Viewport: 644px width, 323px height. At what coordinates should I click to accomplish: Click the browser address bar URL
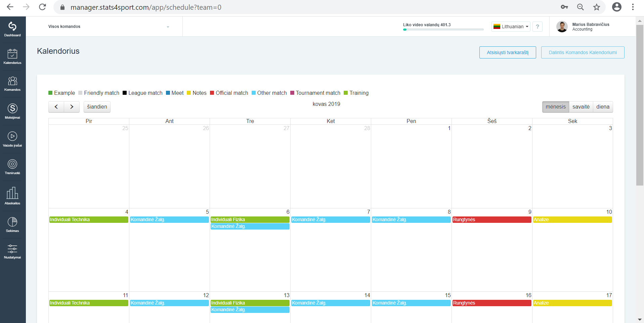[146, 7]
